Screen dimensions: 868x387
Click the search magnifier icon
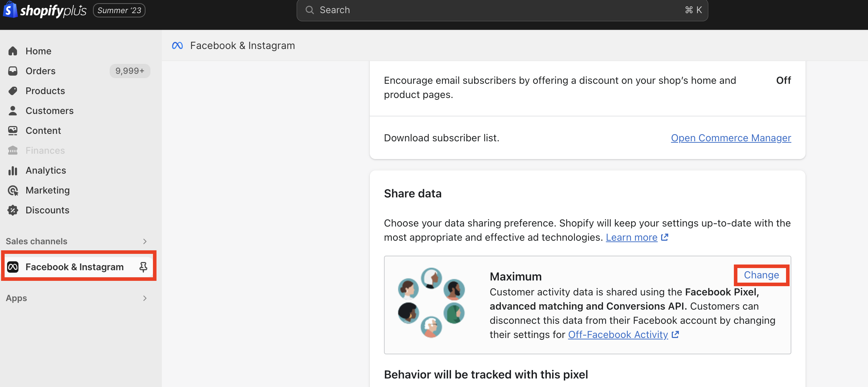click(310, 10)
